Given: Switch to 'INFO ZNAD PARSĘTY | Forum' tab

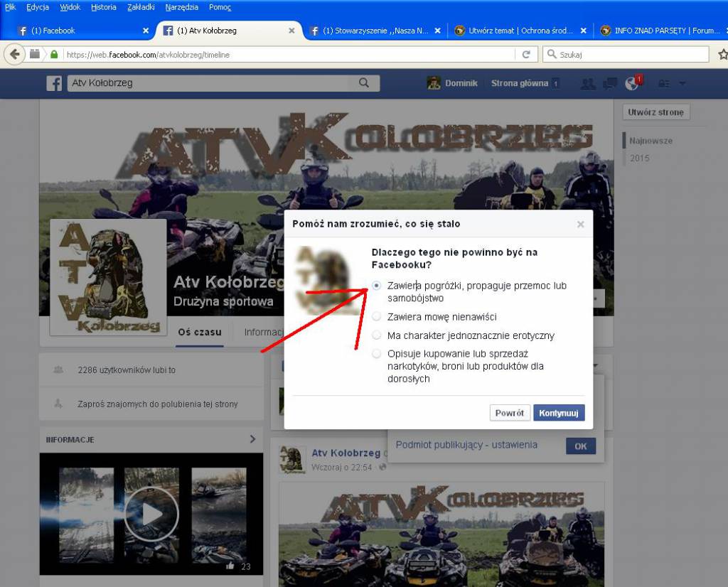Looking at the screenshot, I should [663, 31].
